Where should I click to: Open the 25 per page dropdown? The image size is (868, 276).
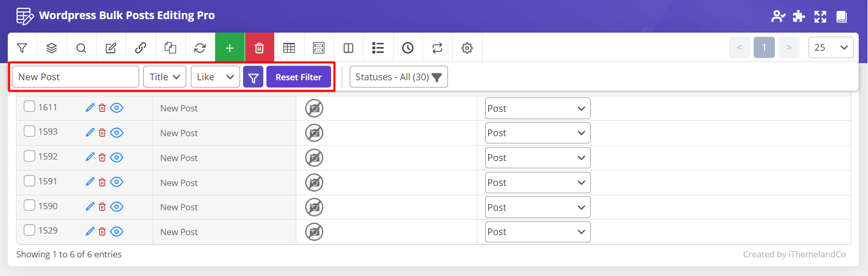[831, 48]
